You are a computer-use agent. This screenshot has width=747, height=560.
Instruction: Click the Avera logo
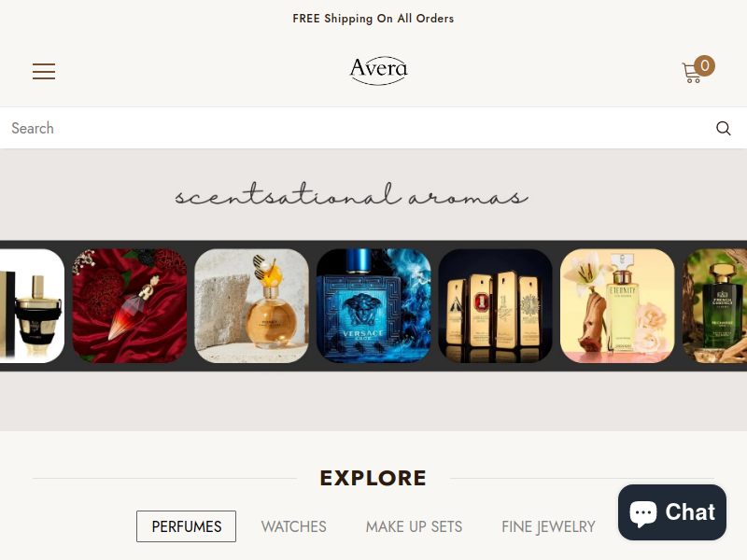click(379, 71)
